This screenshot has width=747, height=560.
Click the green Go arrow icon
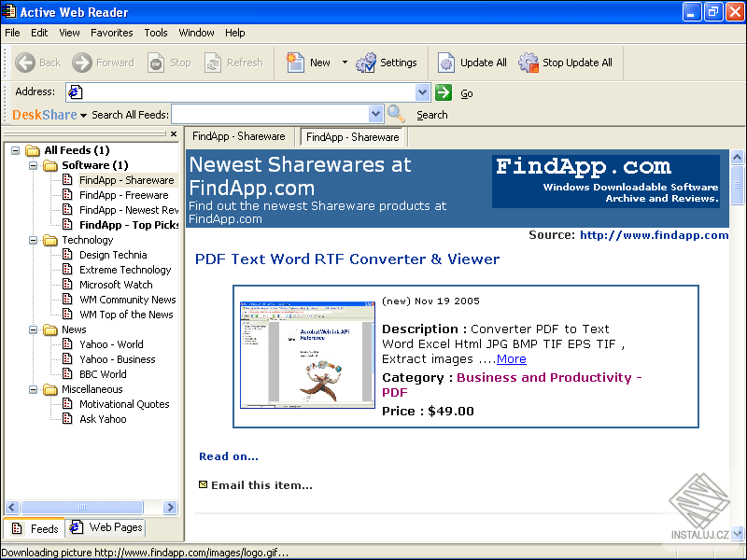pos(444,92)
